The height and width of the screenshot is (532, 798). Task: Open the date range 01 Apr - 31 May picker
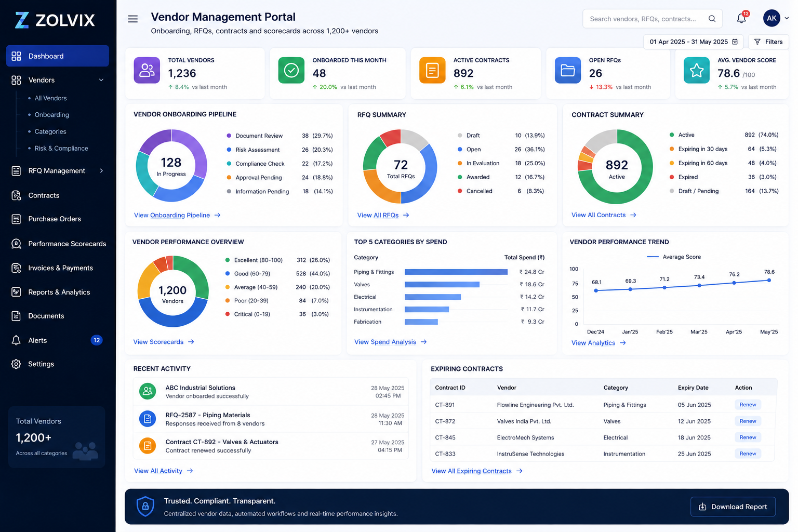[x=693, y=42]
